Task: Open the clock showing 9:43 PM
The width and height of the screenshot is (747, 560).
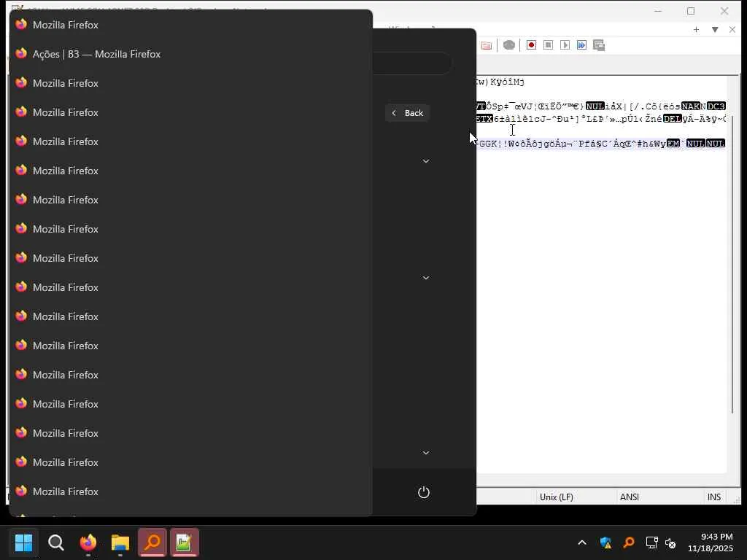Action: [711, 542]
